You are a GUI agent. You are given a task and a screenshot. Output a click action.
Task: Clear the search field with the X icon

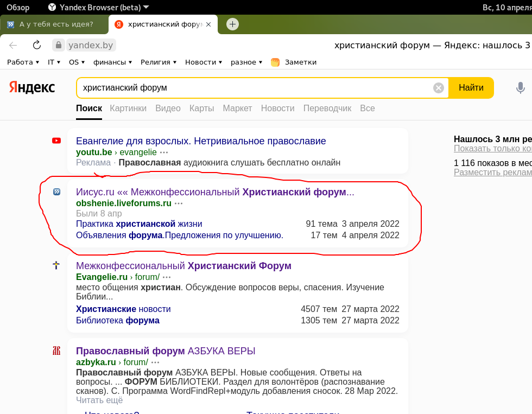(x=439, y=88)
